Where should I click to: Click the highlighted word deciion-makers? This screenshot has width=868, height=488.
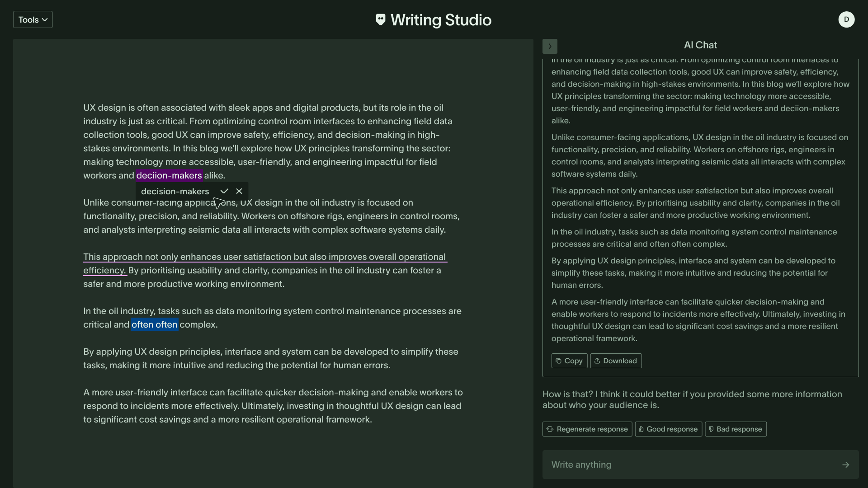[169, 175]
